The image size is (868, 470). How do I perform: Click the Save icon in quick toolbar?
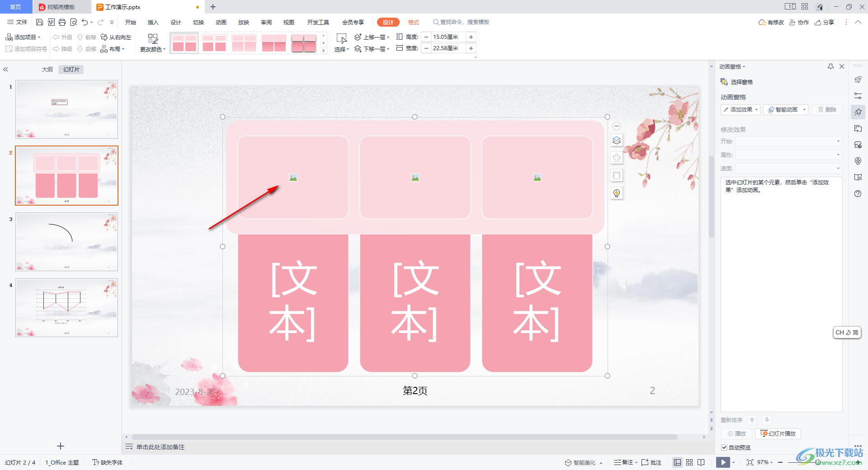(39, 22)
